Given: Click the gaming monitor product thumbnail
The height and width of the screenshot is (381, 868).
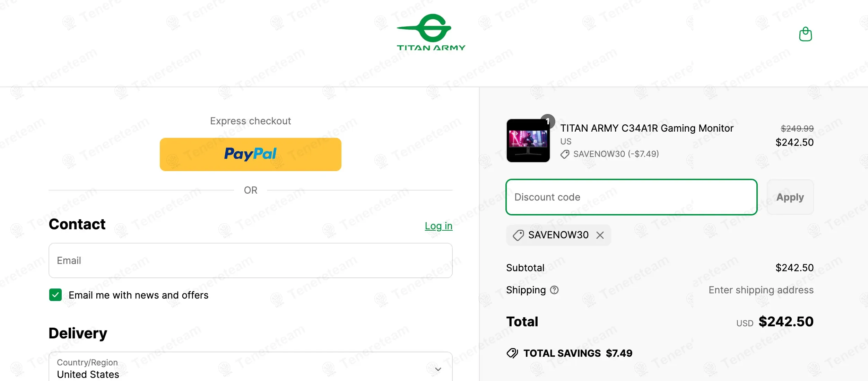Looking at the screenshot, I should pos(528,141).
